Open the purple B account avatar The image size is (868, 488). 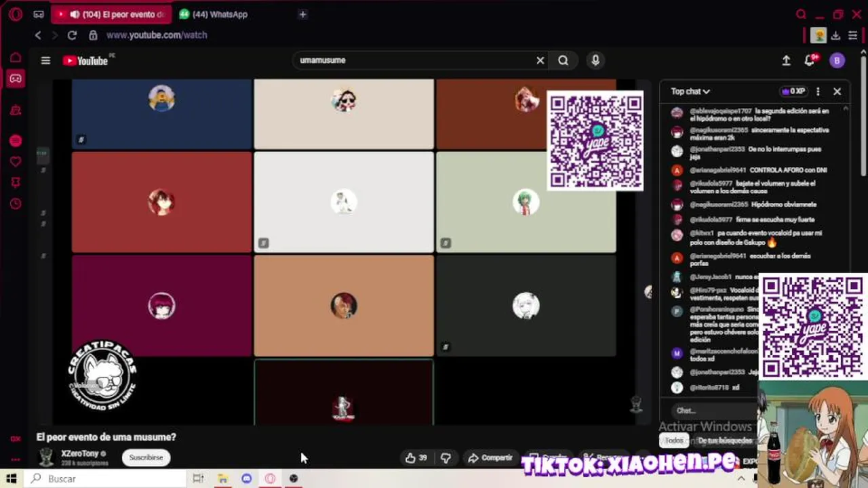point(837,60)
